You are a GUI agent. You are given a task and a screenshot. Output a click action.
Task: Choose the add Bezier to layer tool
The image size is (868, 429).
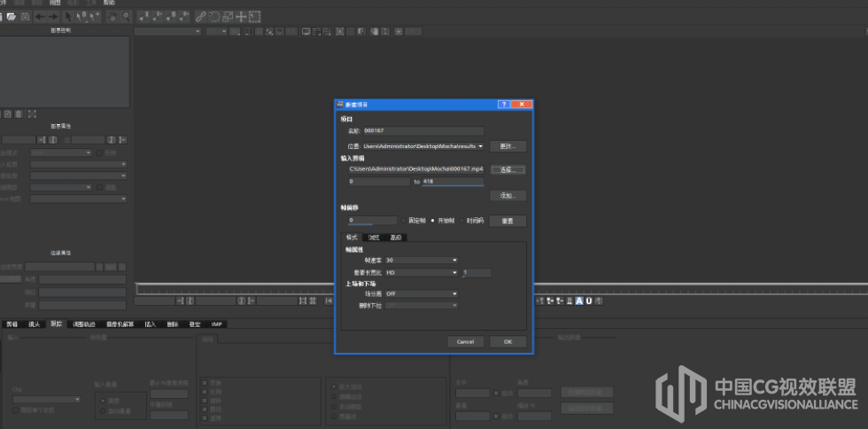(x=184, y=17)
